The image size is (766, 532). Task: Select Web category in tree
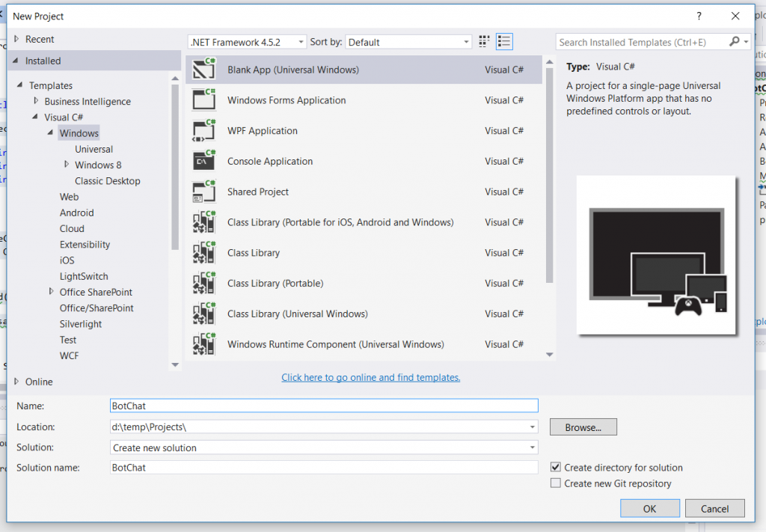pyautogui.click(x=69, y=197)
